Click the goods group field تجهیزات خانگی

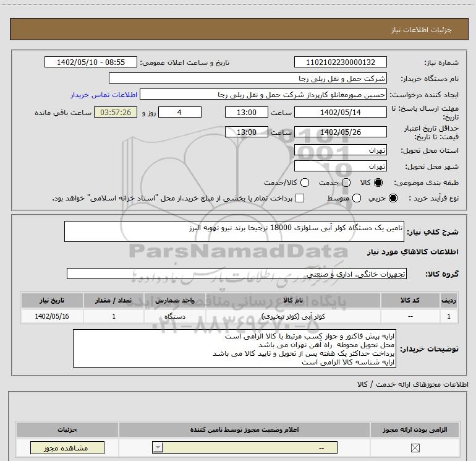[237, 274]
